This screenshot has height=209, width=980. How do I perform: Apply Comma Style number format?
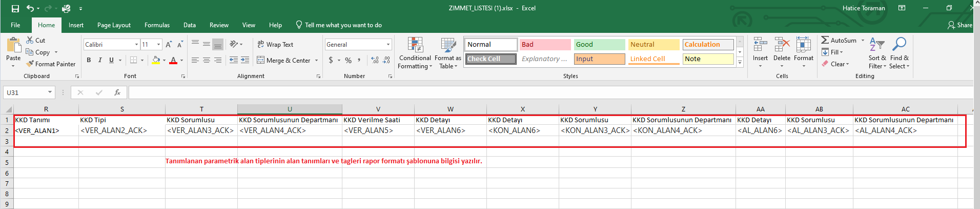(359, 61)
